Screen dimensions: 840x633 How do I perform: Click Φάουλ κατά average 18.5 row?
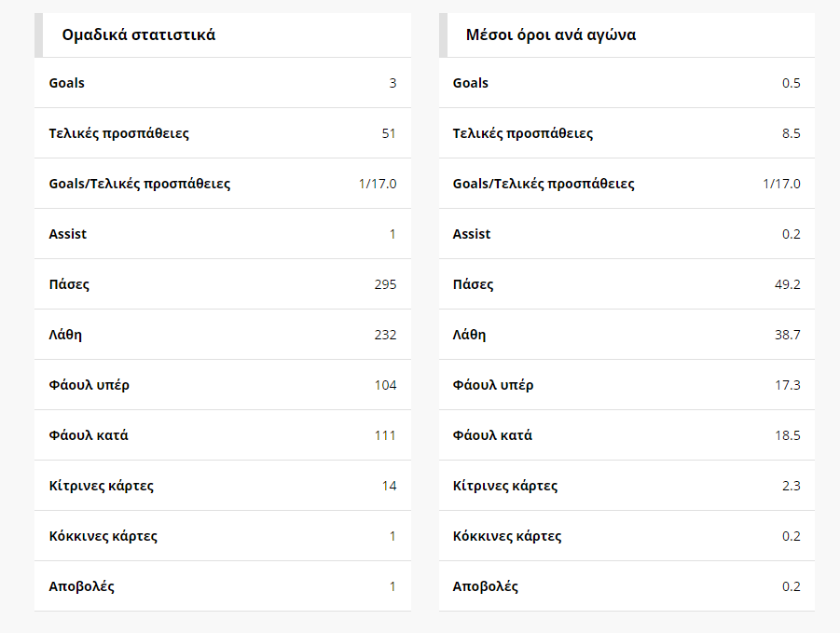pos(627,435)
